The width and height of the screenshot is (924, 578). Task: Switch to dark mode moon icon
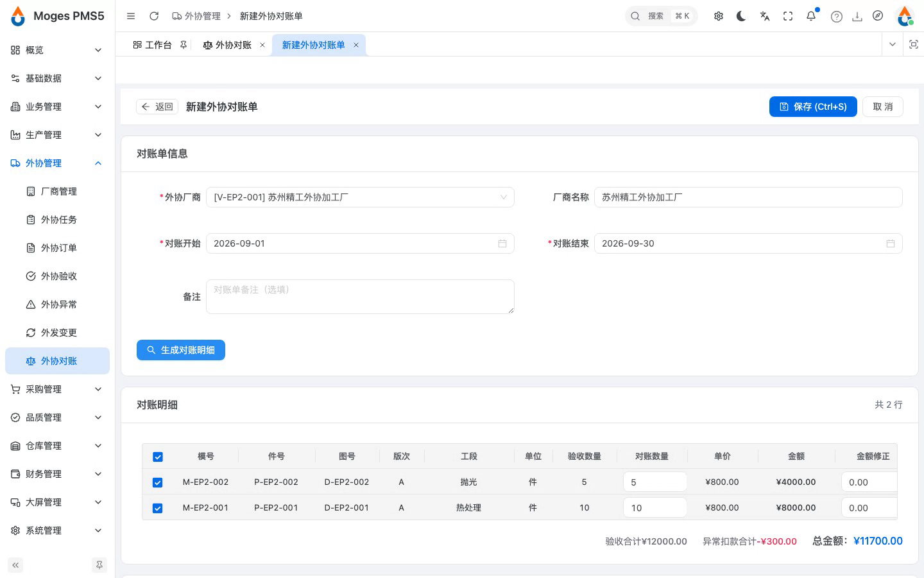coord(742,16)
